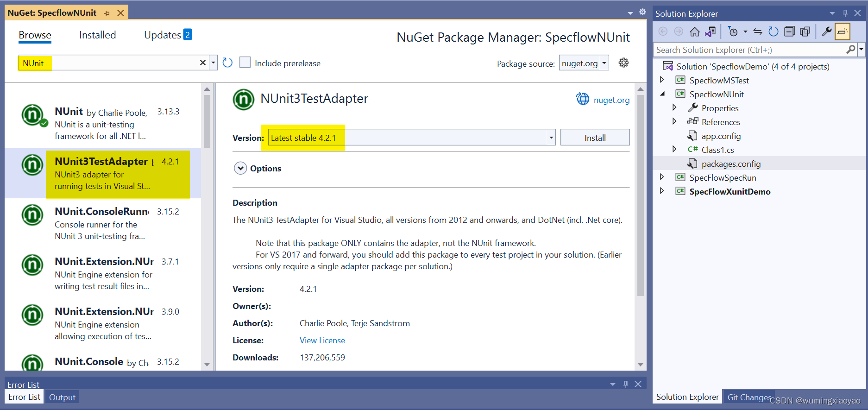Click the NUnit3TestAdapter logo in details pane
Screen dimensions: 868x410
point(244,99)
